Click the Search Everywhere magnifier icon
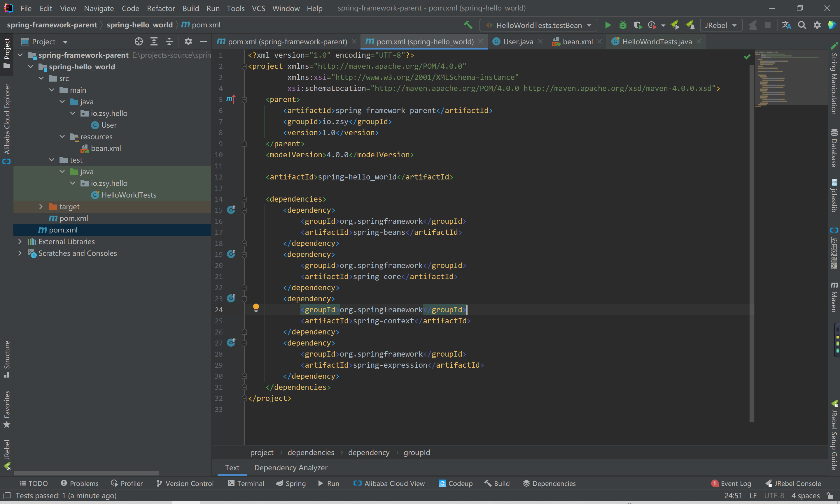 coord(802,25)
